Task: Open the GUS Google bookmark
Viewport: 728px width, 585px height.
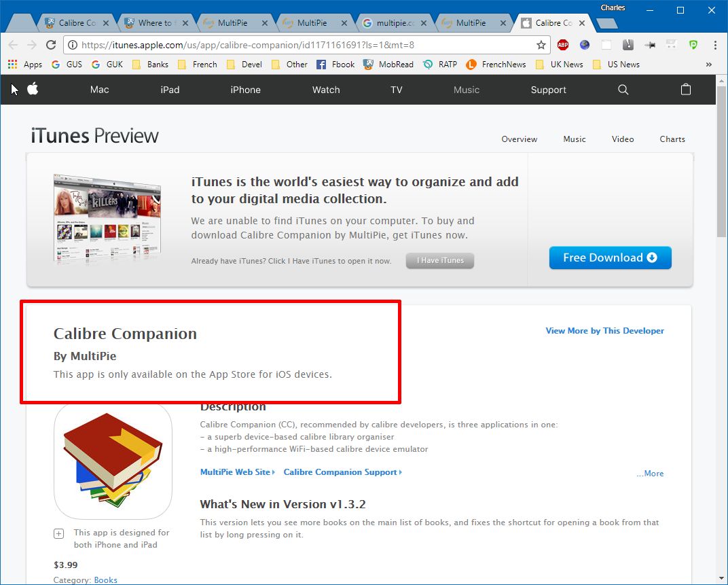Action: click(x=67, y=65)
